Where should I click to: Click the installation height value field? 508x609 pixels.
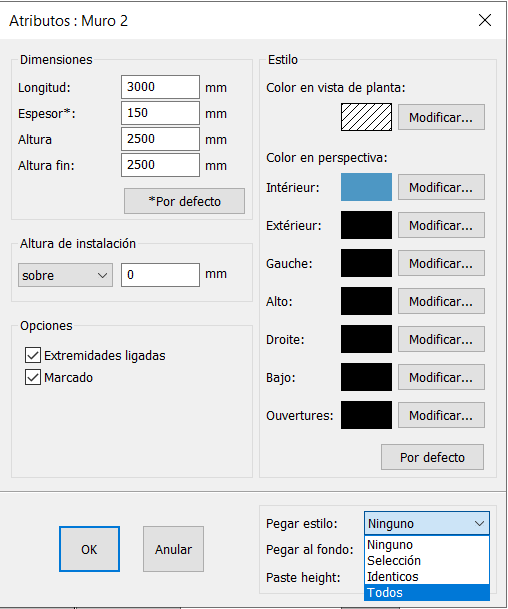pos(160,275)
